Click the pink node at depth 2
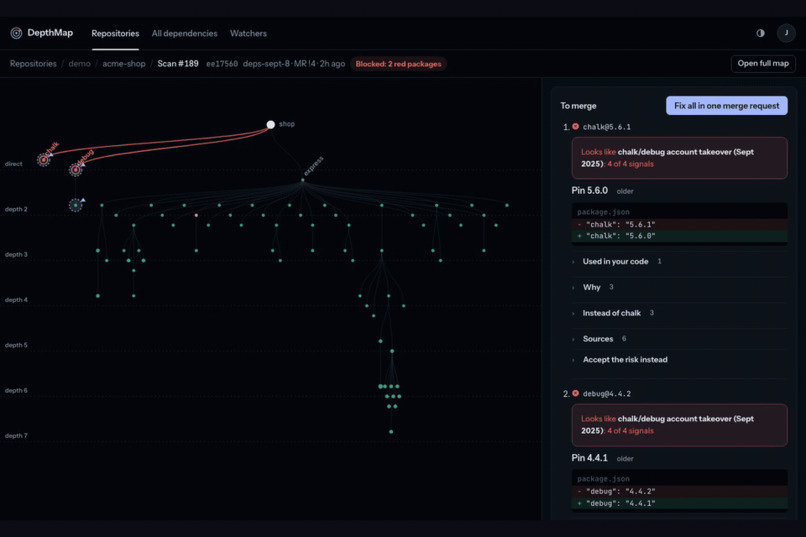The height and width of the screenshot is (537, 806). coord(196,215)
